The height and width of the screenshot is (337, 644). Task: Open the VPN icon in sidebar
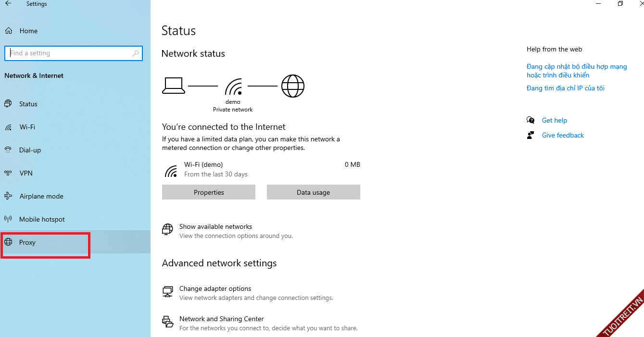tap(8, 173)
